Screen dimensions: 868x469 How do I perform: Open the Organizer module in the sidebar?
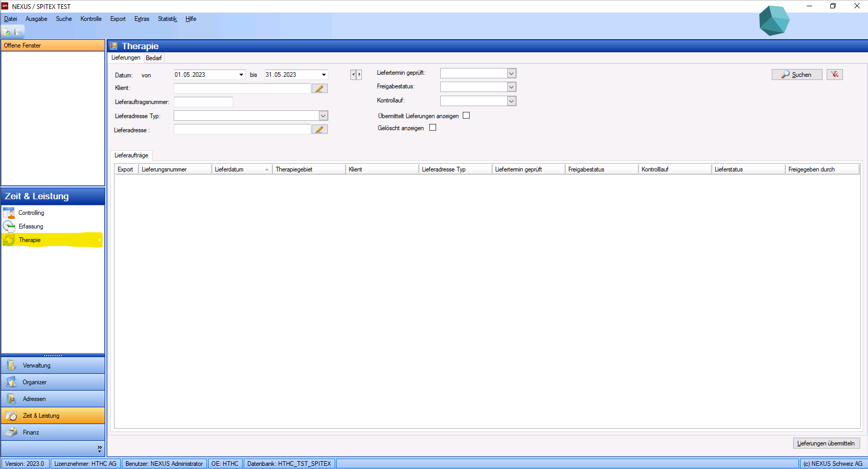[x=53, y=382]
